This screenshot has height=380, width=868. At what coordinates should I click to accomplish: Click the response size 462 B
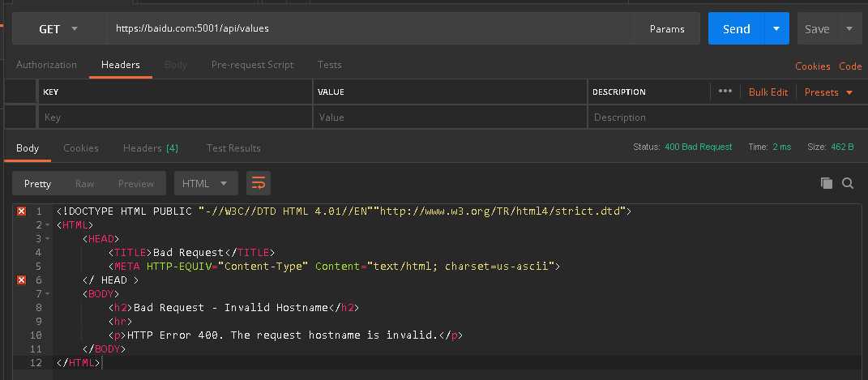pyautogui.click(x=842, y=147)
